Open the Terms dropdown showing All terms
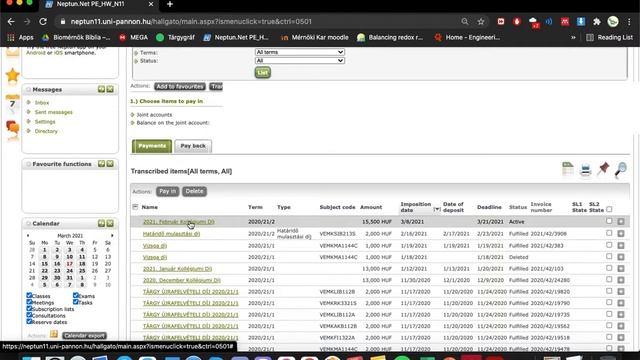Image resolution: width=640 pixels, height=360 pixels. point(300,52)
